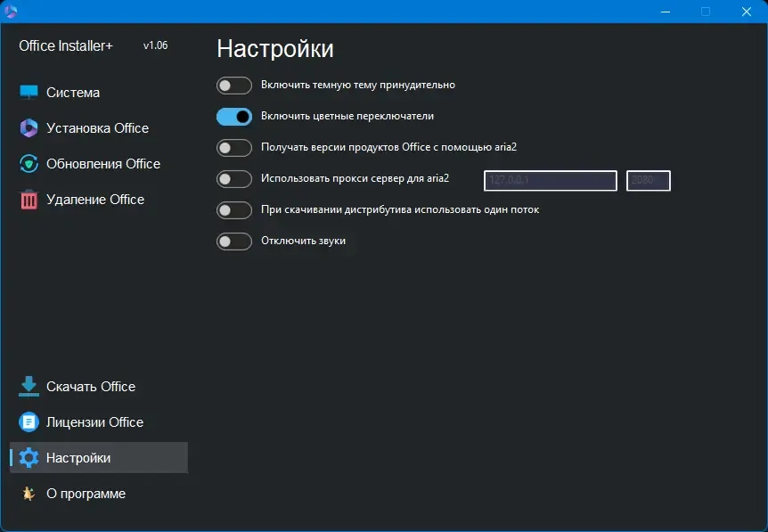Viewport: 768px width, 532px height.
Task: Disable the colored switches toggle
Action: tap(234, 117)
